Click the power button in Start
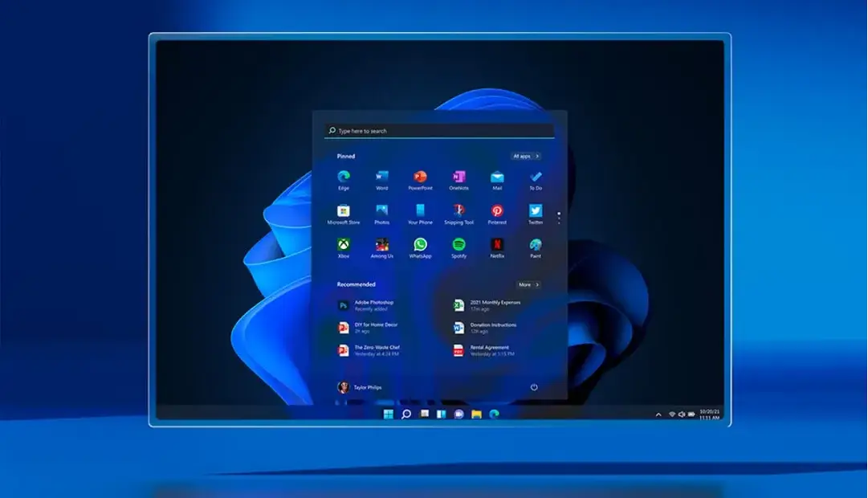The width and height of the screenshot is (868, 498). pyautogui.click(x=534, y=387)
